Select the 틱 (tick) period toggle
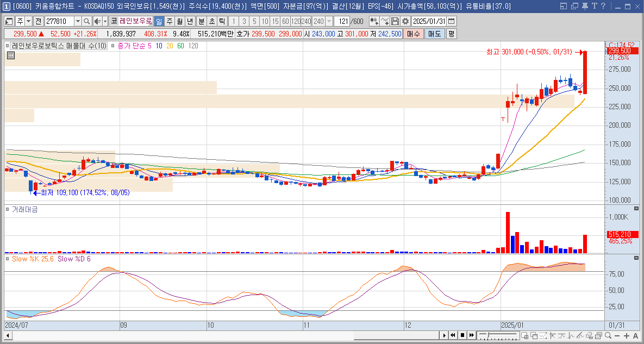The height and width of the screenshot is (344, 644). coord(222,21)
